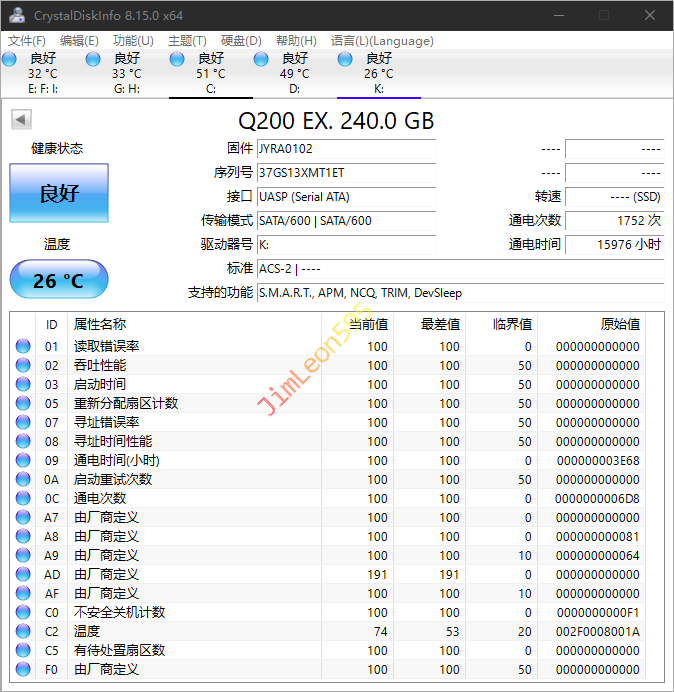Click status orb for attribute 01 读取错误率
Viewport: 674px width, 692px height.
pos(23,347)
